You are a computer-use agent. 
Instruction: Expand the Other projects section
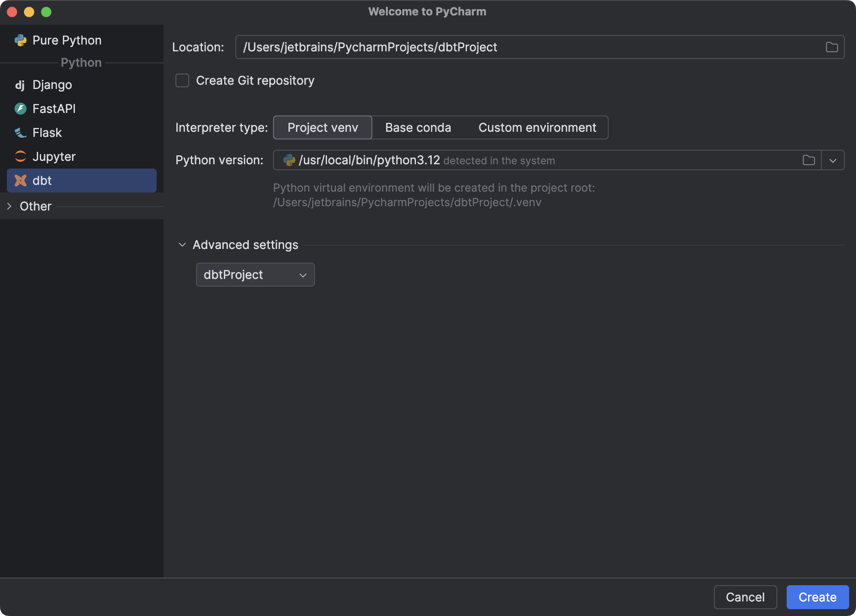pyautogui.click(x=9, y=206)
